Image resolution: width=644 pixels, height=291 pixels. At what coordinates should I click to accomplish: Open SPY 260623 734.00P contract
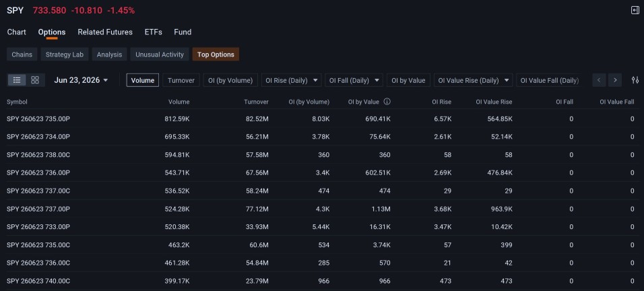coord(38,137)
